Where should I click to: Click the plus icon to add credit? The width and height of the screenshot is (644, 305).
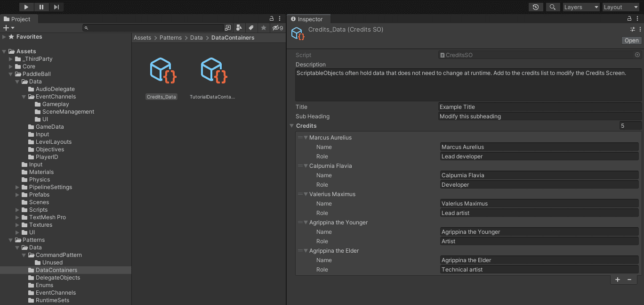(618, 280)
